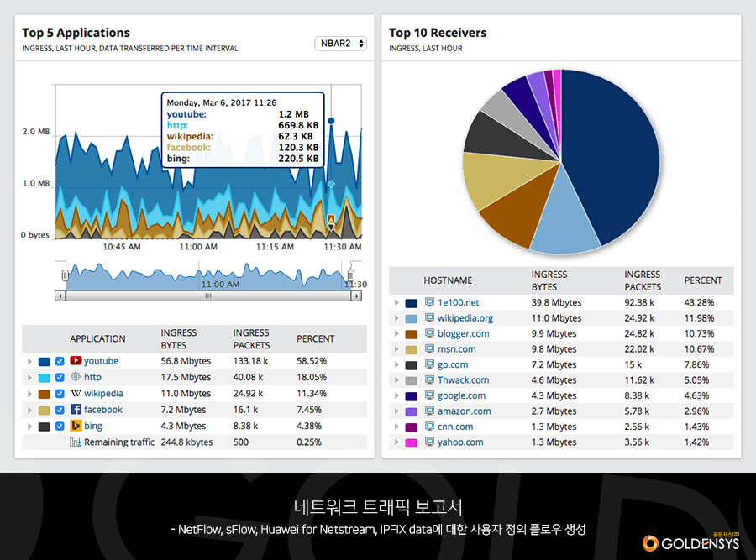The width and height of the screenshot is (756, 560).
Task: Open the blogger.com hostname link
Action: click(464, 333)
